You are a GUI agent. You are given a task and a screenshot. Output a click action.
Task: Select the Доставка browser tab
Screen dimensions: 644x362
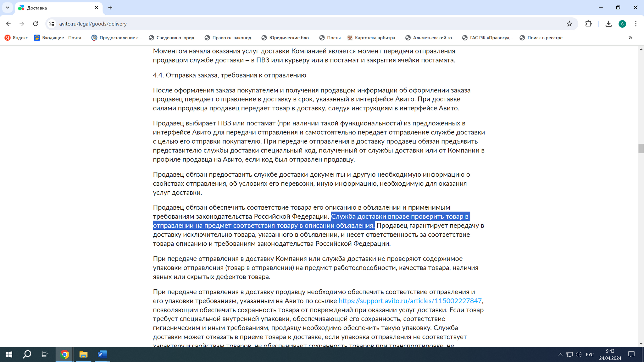pyautogui.click(x=59, y=8)
